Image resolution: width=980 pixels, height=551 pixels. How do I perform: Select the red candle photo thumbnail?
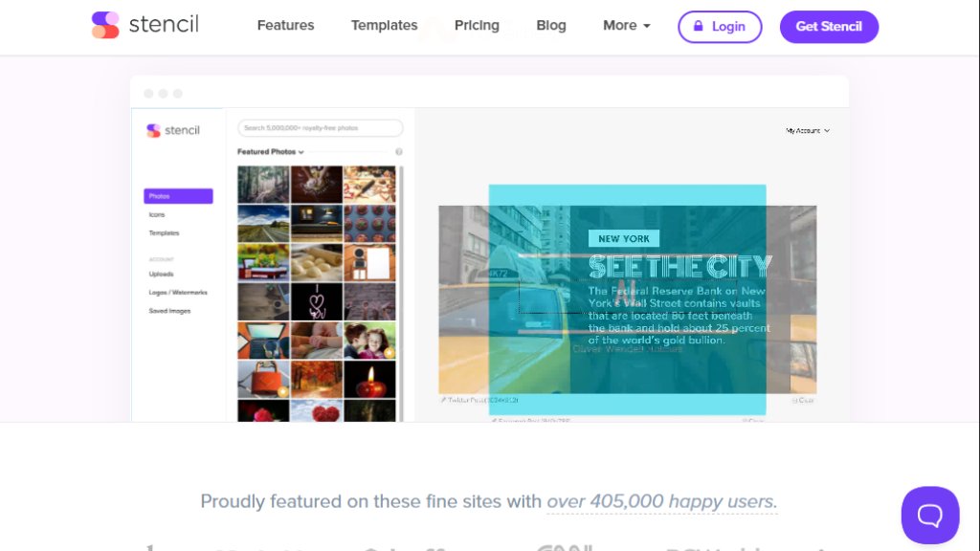pyautogui.click(x=369, y=379)
